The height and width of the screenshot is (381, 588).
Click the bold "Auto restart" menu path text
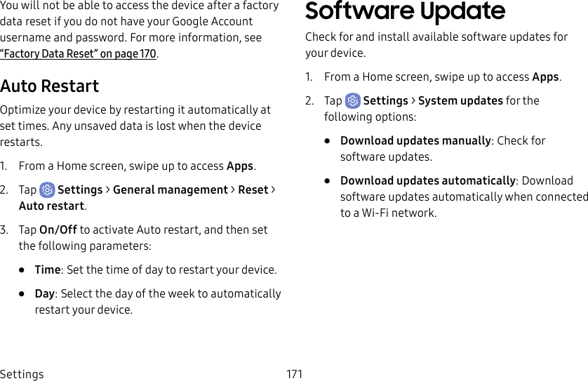coord(52,206)
